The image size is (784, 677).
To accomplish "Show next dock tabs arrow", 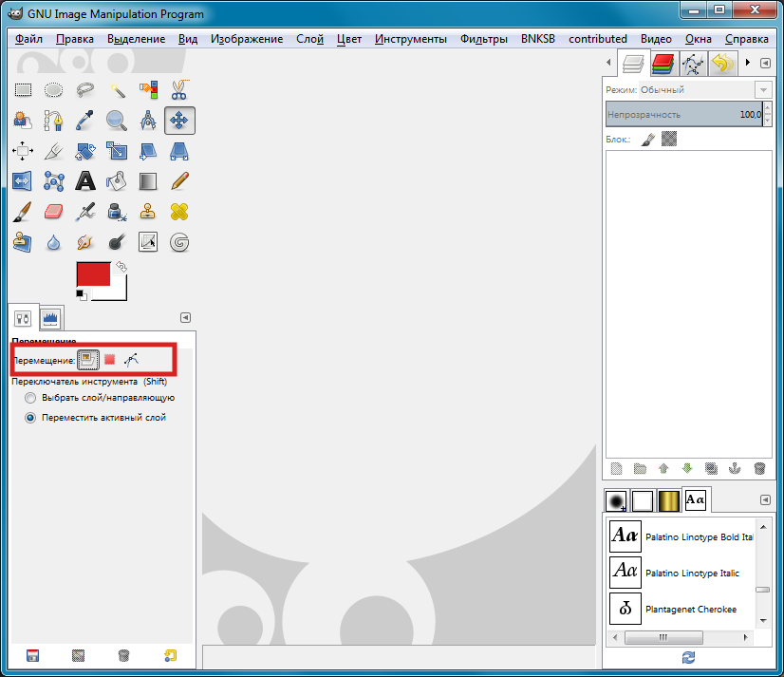I will coord(748,63).
